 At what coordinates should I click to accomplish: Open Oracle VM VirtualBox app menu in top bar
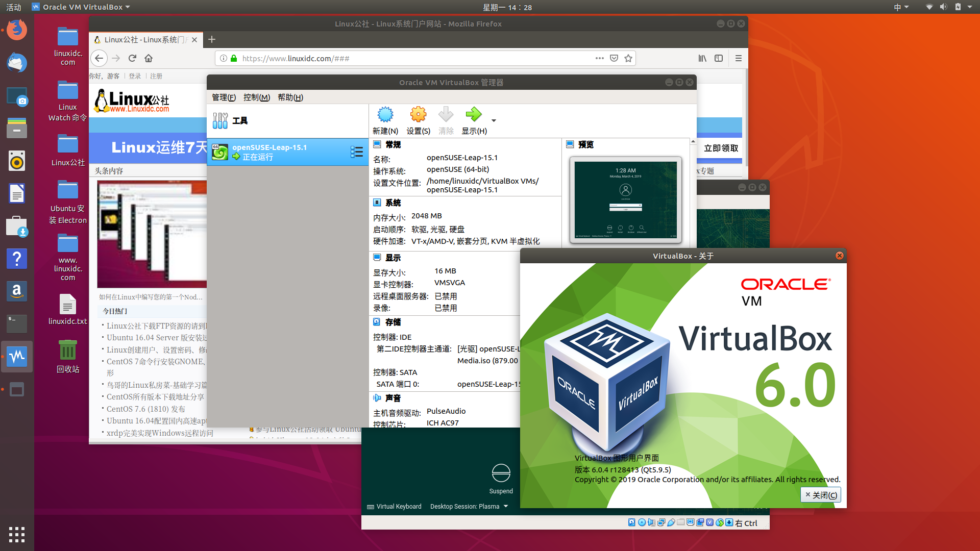click(81, 7)
